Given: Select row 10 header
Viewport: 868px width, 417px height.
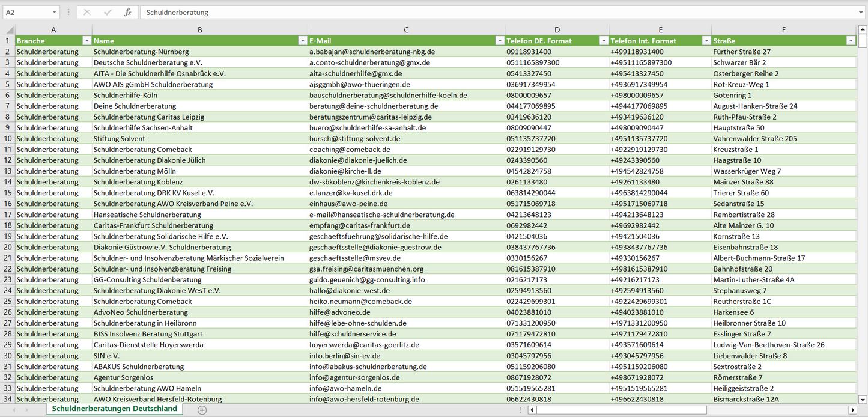Looking at the screenshot, I should (8, 138).
